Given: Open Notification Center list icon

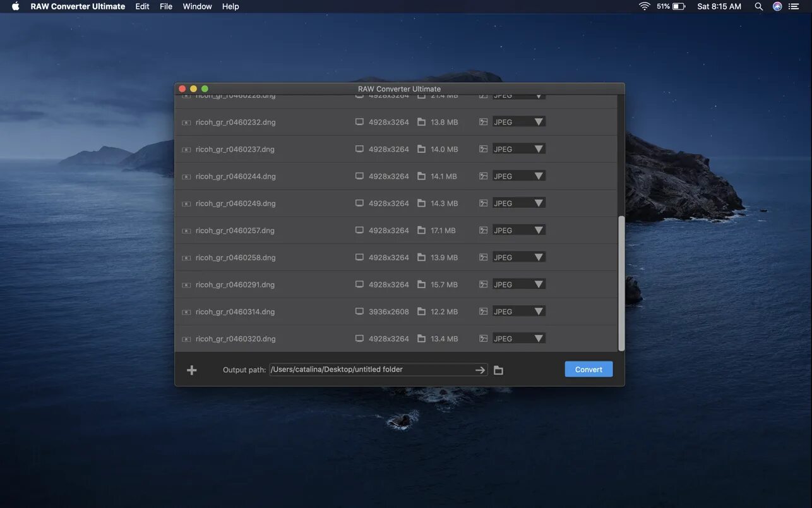Looking at the screenshot, I should pyautogui.click(x=794, y=6).
